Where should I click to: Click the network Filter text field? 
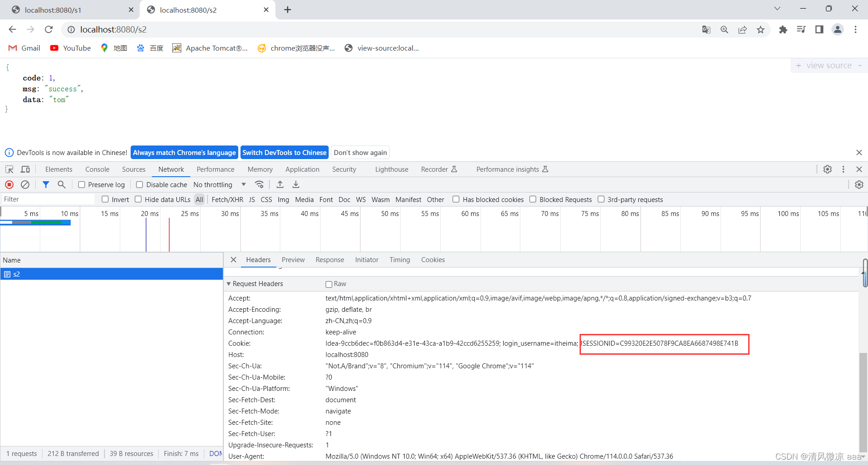[x=48, y=199]
